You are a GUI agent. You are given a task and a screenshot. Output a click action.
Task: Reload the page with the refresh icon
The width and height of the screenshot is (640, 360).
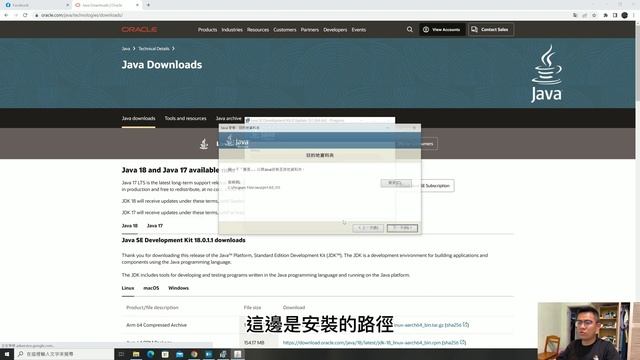pos(25,15)
